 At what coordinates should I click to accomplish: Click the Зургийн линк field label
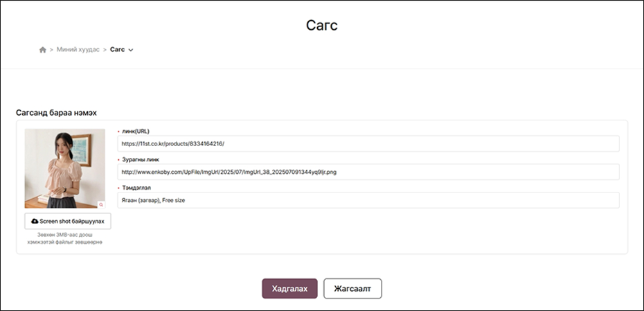(x=140, y=159)
